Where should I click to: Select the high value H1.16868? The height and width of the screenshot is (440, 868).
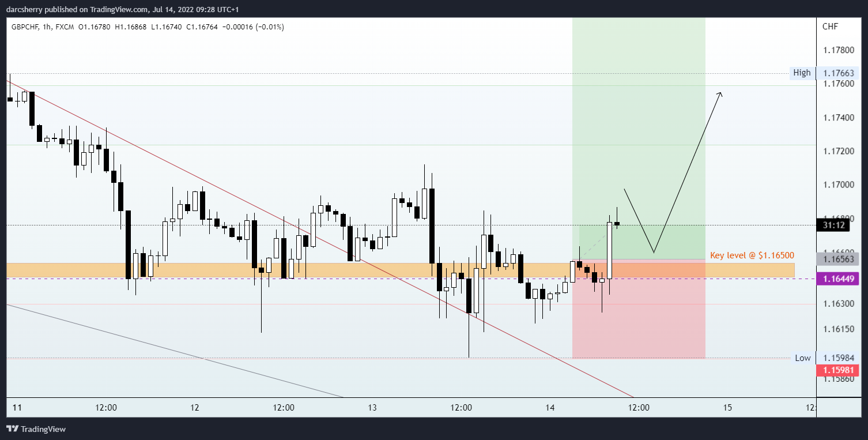click(131, 27)
